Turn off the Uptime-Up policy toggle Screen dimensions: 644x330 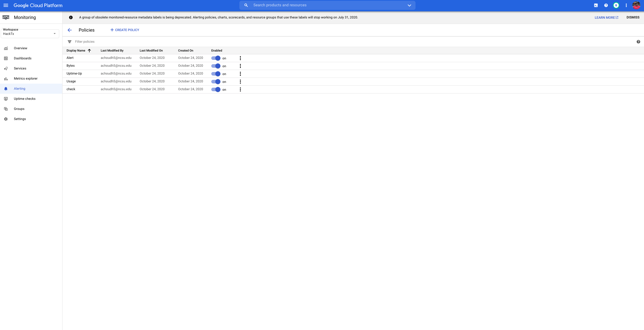click(x=216, y=74)
